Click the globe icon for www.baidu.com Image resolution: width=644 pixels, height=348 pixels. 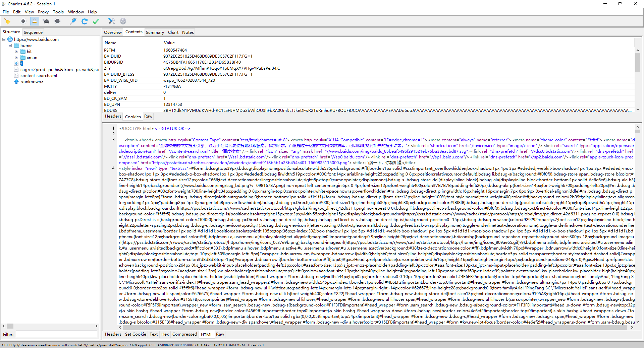tap(10, 40)
